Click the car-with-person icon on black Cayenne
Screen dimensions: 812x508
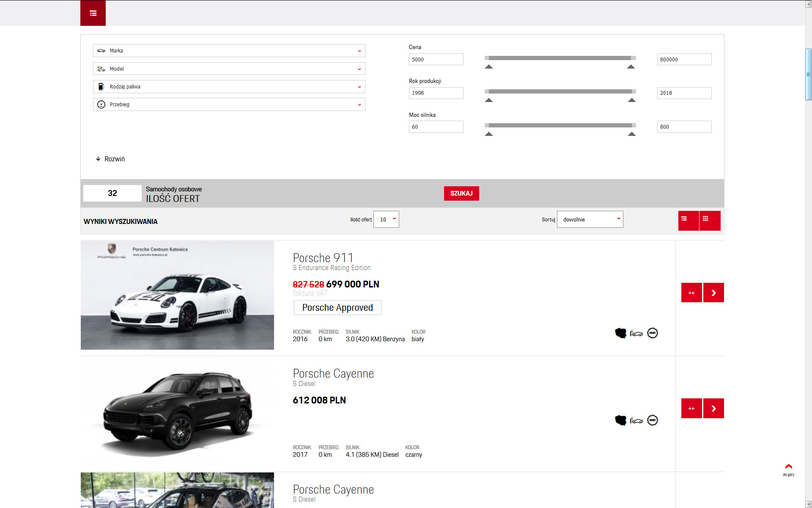click(636, 421)
